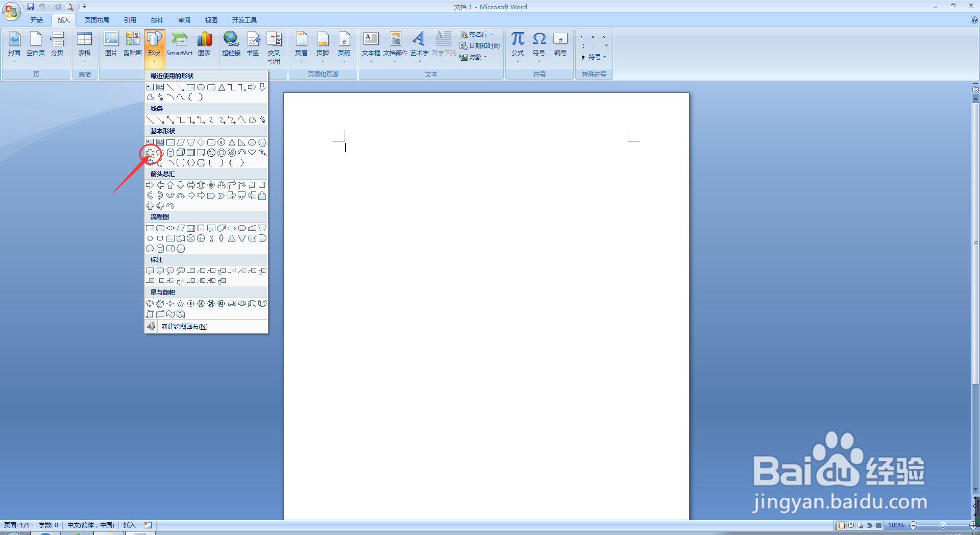Open the Review (审阅) tab
The image size is (980, 535).
click(184, 20)
